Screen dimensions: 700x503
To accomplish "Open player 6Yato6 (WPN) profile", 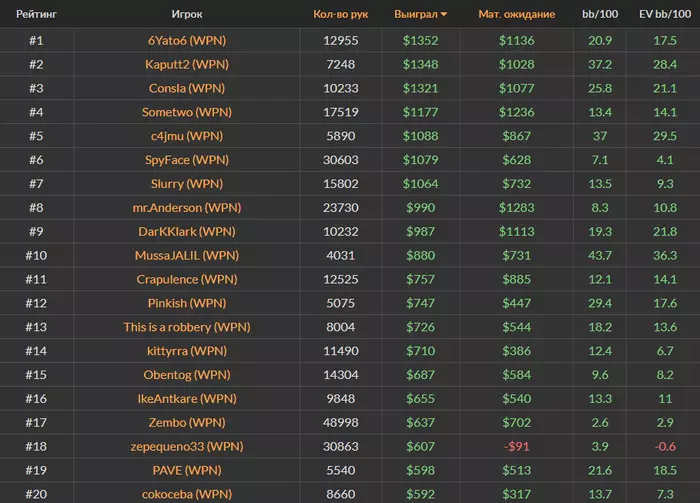I will 186,41.
